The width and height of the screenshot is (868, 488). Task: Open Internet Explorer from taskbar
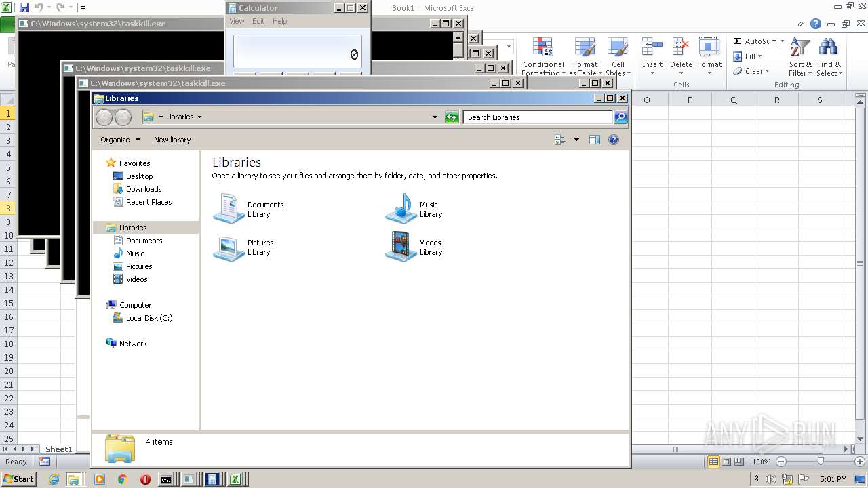coord(54,479)
